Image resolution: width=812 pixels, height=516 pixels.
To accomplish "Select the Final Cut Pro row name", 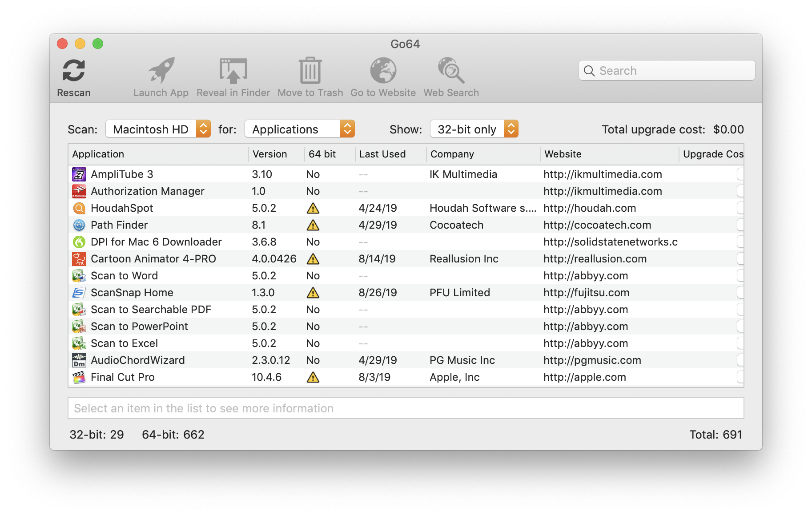I will (123, 377).
